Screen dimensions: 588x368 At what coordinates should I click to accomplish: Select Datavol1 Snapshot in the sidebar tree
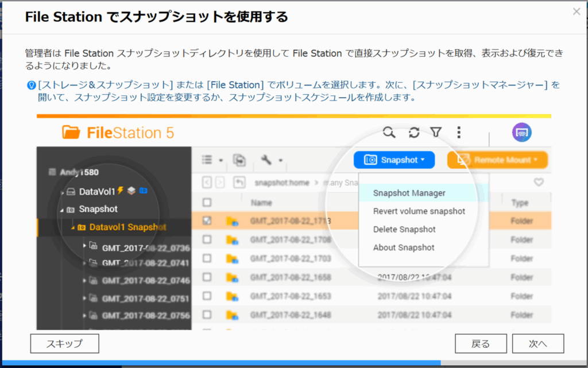click(x=127, y=227)
